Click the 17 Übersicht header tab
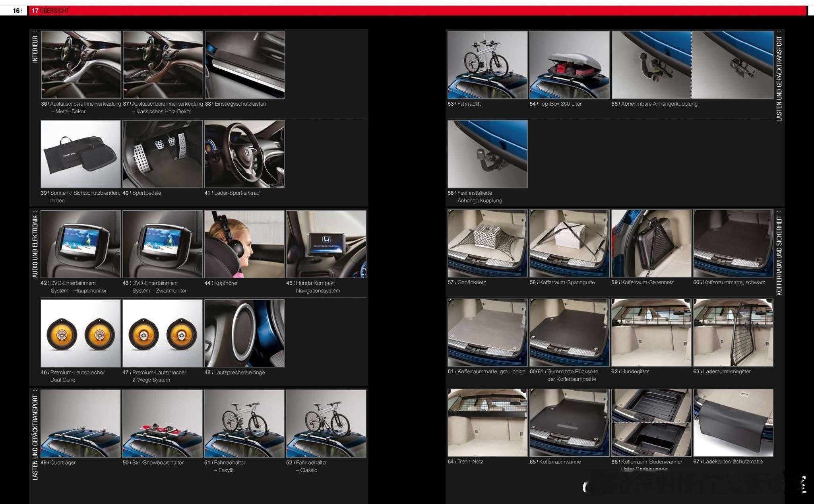Viewport: 814px width, 504px height. 50,11
